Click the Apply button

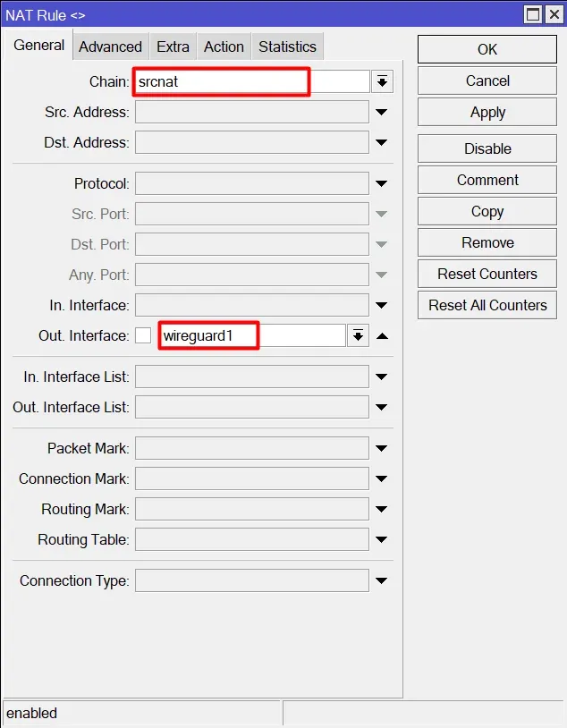(x=487, y=112)
